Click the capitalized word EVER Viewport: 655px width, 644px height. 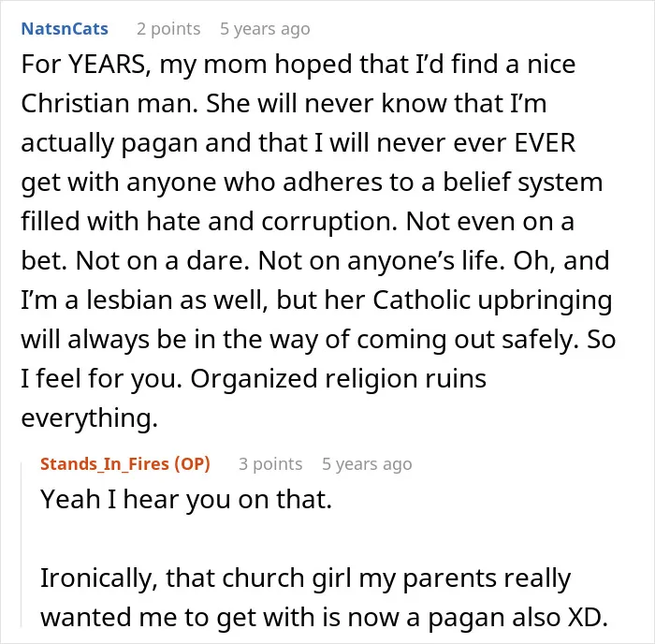(x=545, y=143)
